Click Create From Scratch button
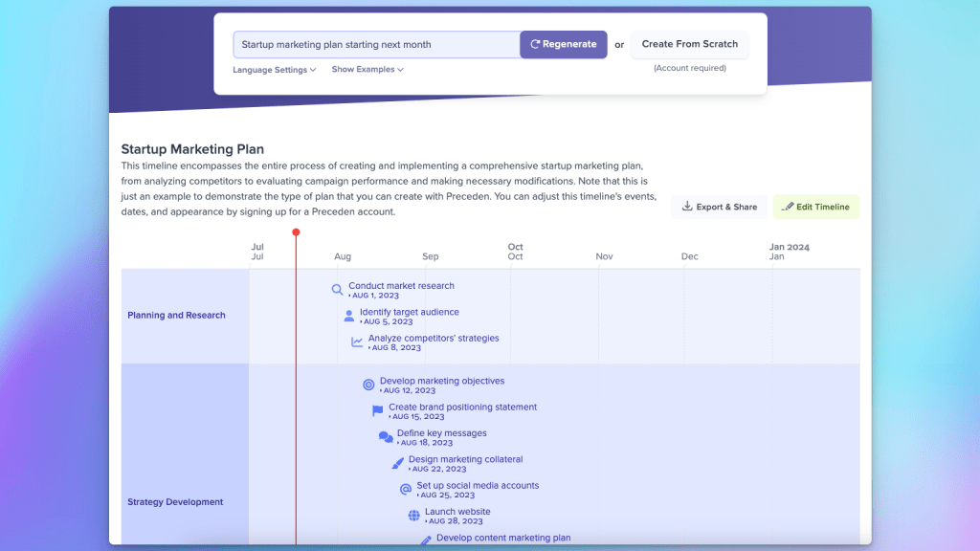The image size is (980, 551). coord(689,44)
